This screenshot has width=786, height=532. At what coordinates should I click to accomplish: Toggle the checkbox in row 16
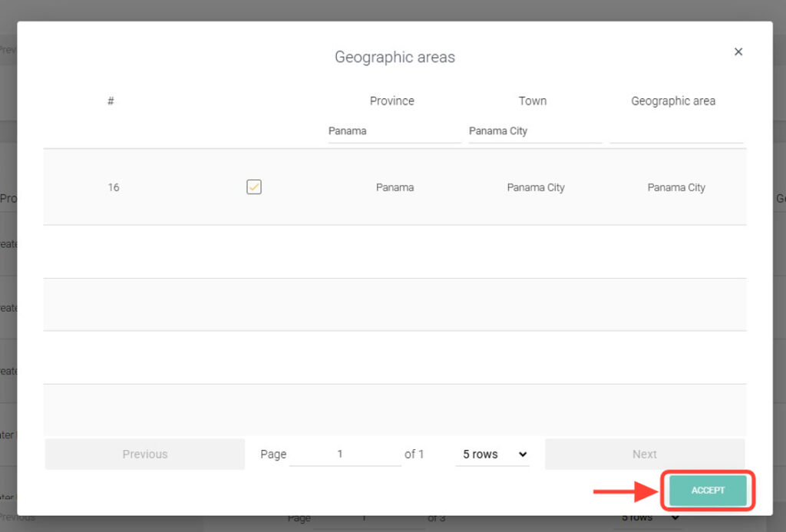[254, 187]
